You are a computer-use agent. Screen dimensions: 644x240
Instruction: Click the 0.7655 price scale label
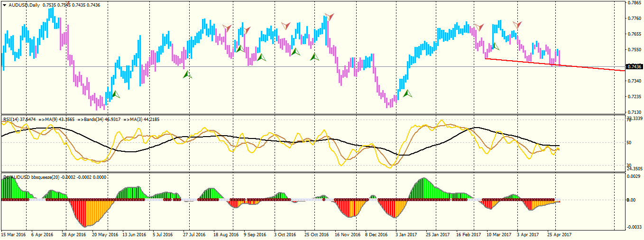coord(635,34)
